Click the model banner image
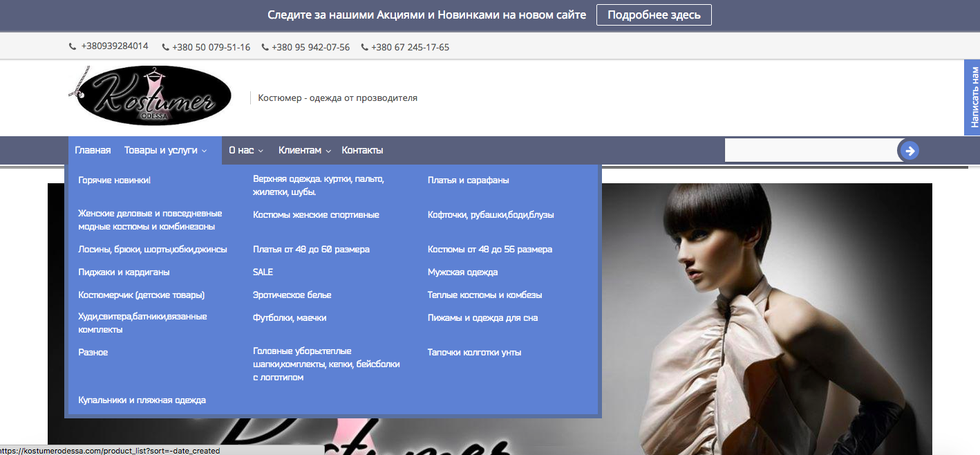The height and width of the screenshot is (455, 980). 760,311
